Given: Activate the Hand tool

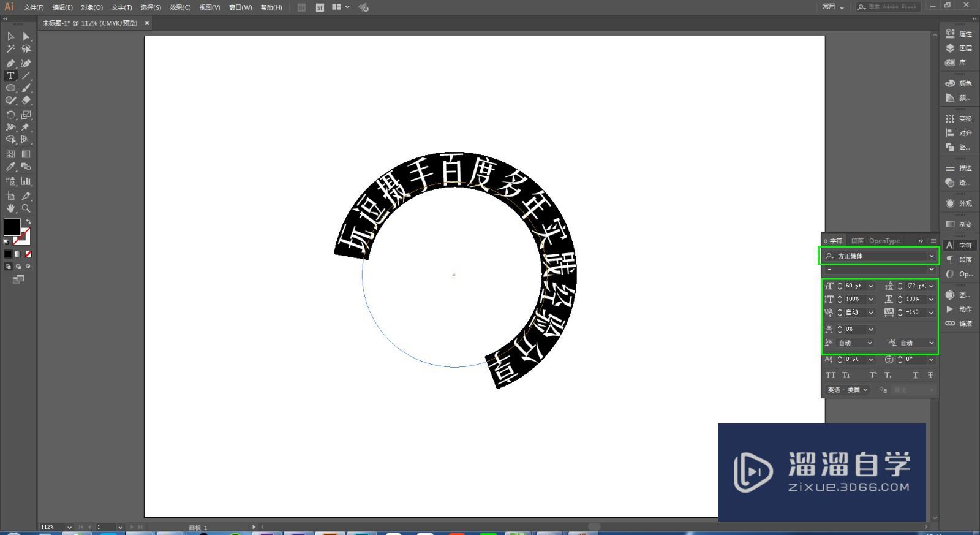Looking at the screenshot, I should point(10,208).
